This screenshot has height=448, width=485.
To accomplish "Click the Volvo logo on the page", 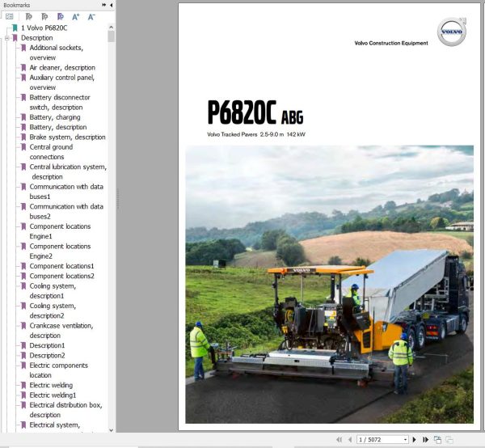I will point(452,32).
